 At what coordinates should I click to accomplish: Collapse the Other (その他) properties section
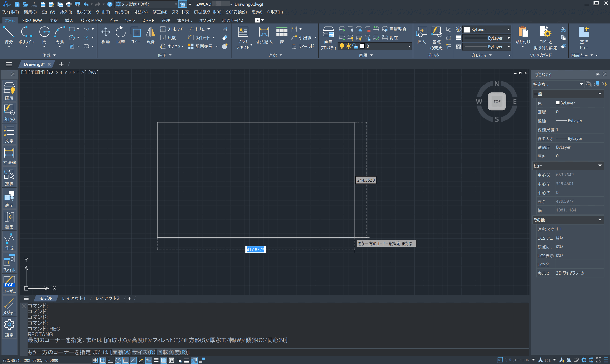(599, 220)
